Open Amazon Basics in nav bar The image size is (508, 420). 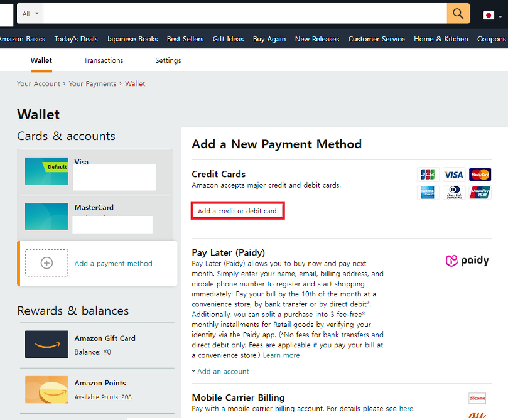(x=22, y=39)
